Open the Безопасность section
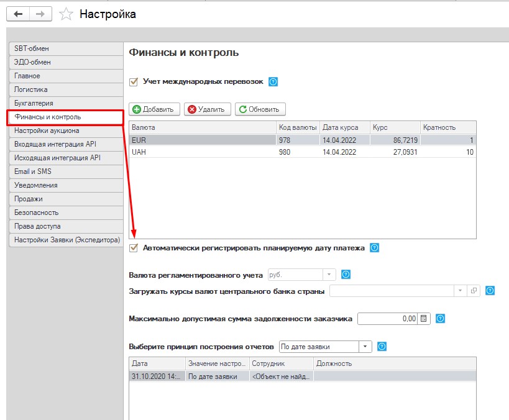The height and width of the screenshot is (420, 509). [66, 212]
